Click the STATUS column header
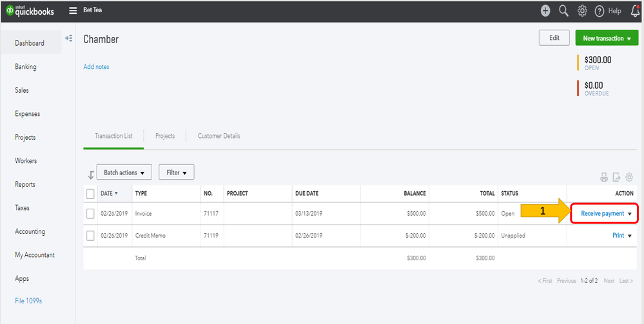644x324 pixels. pyautogui.click(x=510, y=193)
